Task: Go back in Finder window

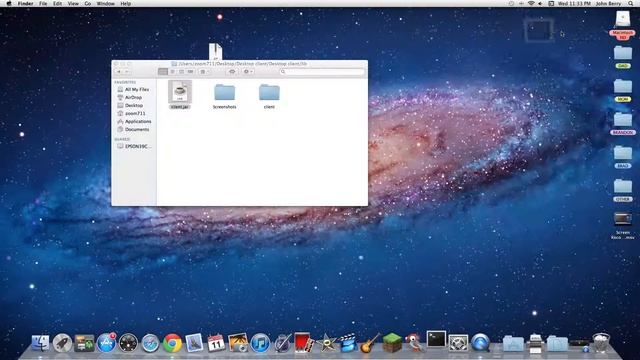Action: 119,71
